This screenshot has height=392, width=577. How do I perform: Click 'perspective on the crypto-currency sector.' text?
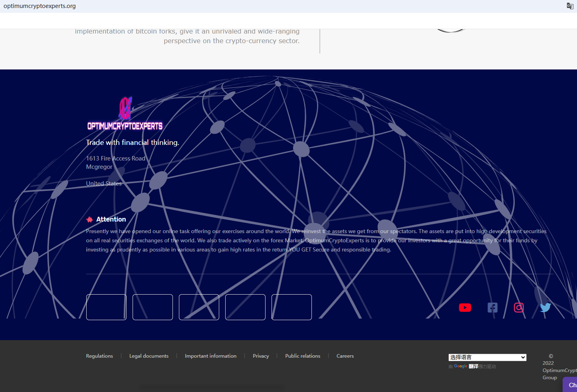coord(232,41)
